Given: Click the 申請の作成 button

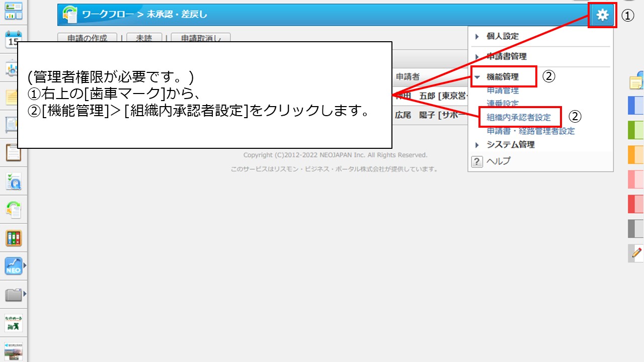Looking at the screenshot, I should click(x=87, y=38).
